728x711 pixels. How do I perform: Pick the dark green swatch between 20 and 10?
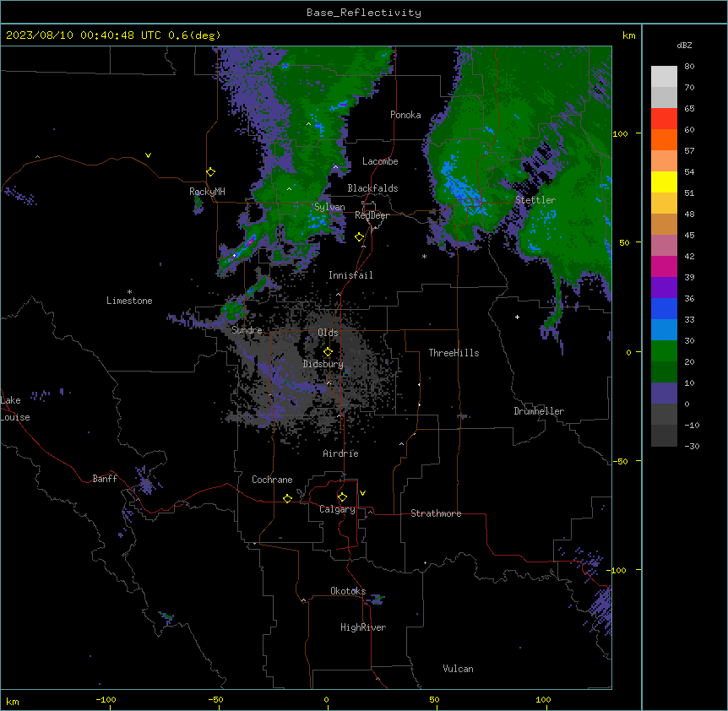tap(664, 372)
